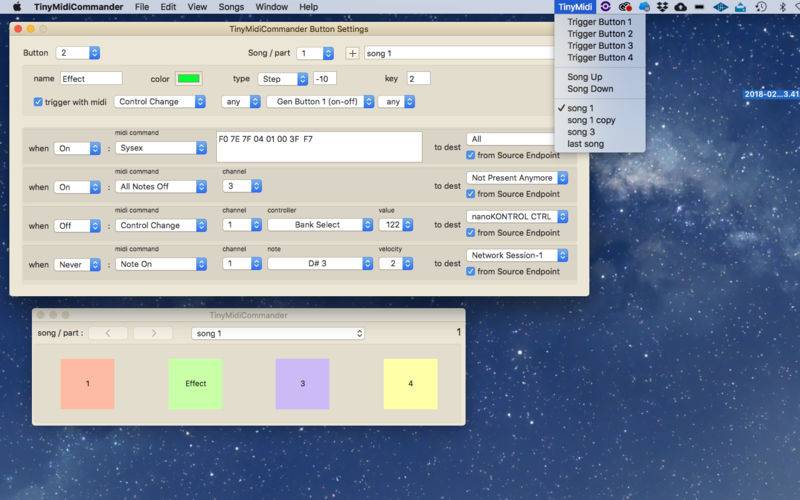
Task: Click the blue cloud sync menu bar icon
Action: (x=644, y=7)
